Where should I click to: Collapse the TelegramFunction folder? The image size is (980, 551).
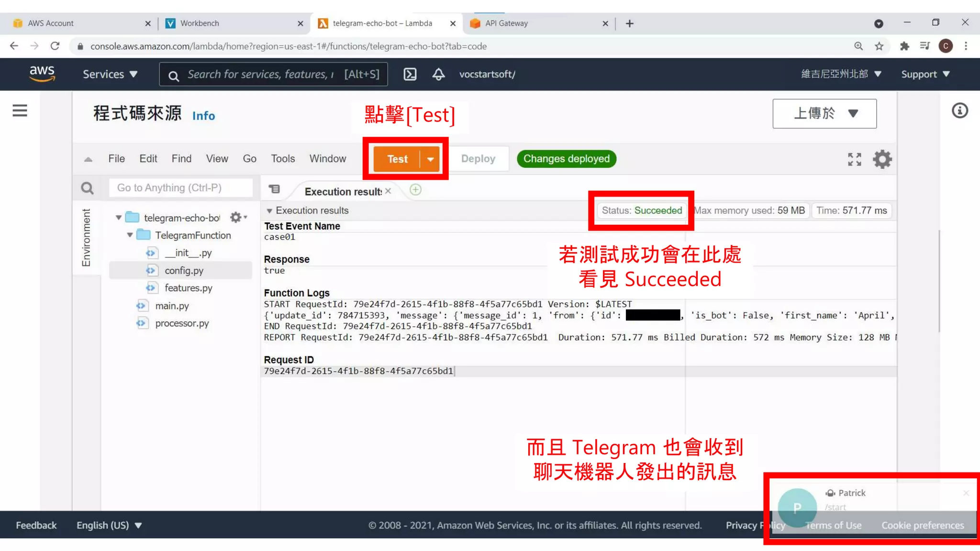130,235
